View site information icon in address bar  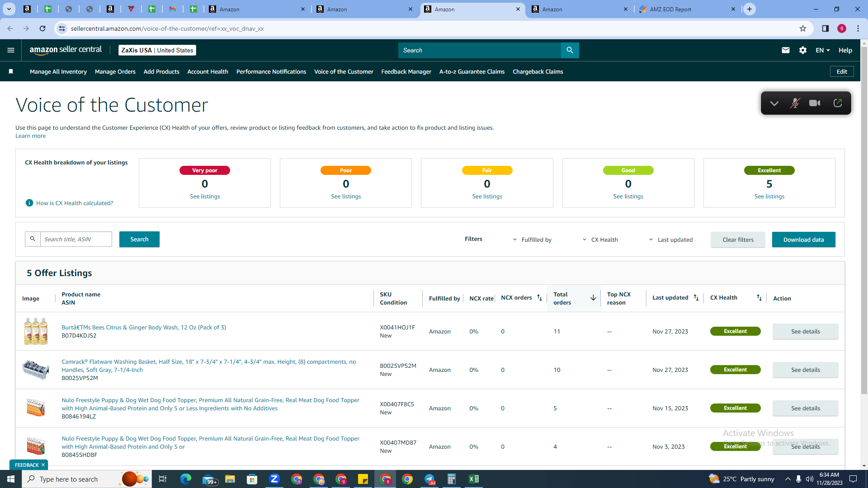[x=62, y=28]
